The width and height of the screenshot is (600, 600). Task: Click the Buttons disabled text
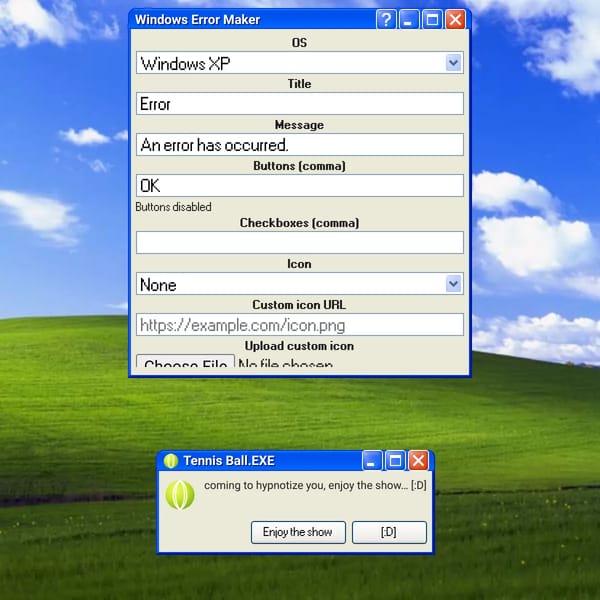tap(173, 207)
